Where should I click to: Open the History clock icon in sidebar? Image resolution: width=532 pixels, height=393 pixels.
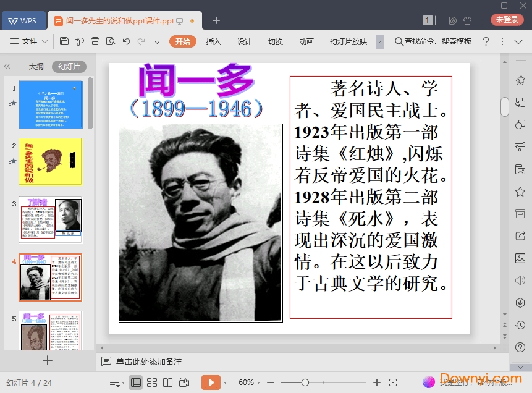tap(520, 324)
